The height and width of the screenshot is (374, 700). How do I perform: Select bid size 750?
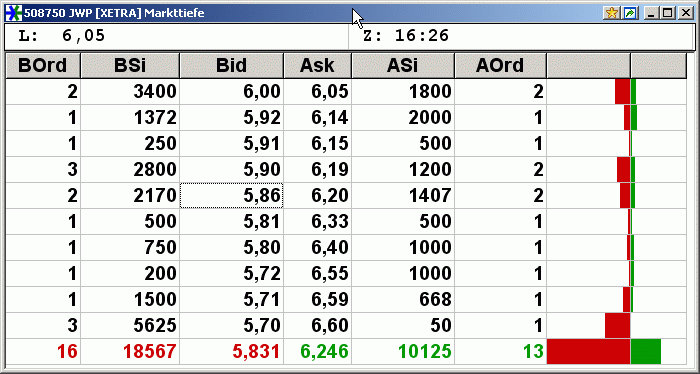click(130, 247)
